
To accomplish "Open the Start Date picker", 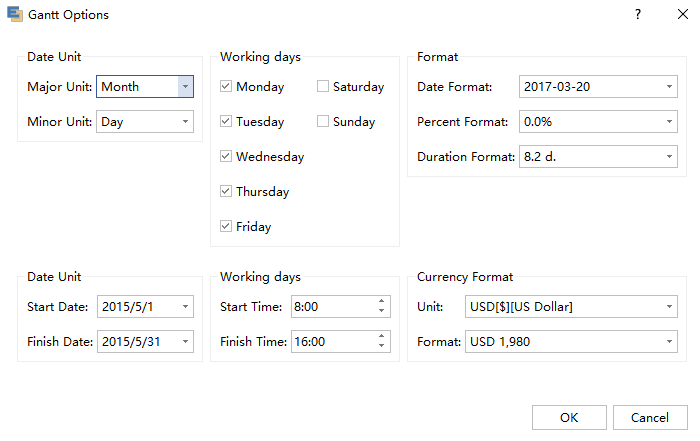I will (184, 307).
